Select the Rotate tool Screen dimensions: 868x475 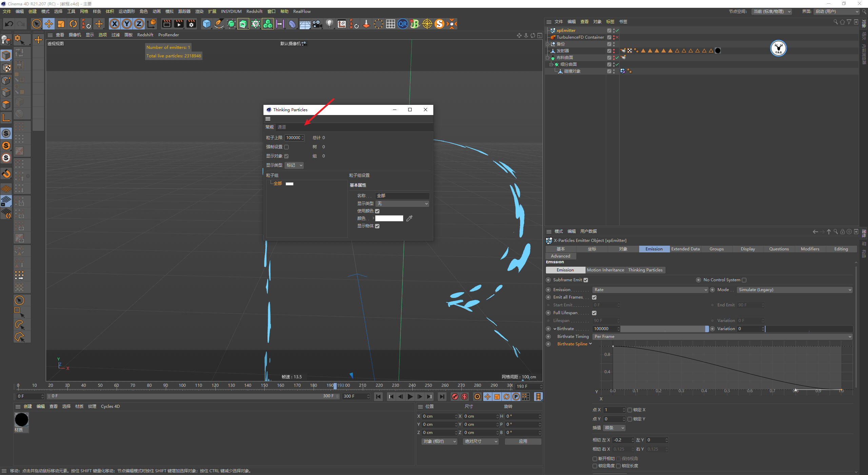point(73,24)
